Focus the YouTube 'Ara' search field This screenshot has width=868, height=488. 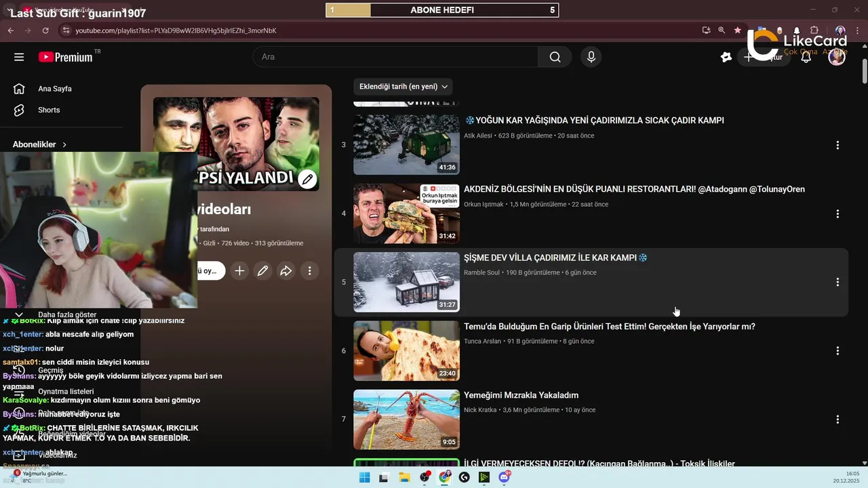[395, 57]
